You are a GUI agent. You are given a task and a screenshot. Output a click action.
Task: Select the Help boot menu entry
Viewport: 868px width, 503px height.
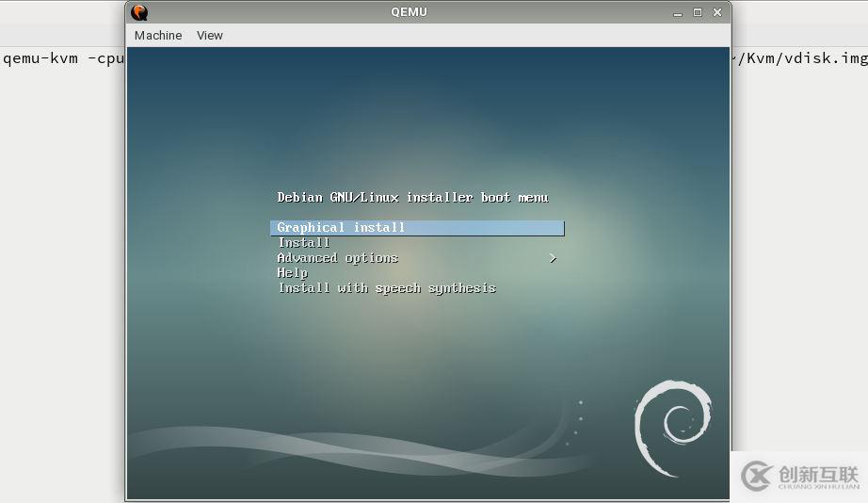pos(292,272)
